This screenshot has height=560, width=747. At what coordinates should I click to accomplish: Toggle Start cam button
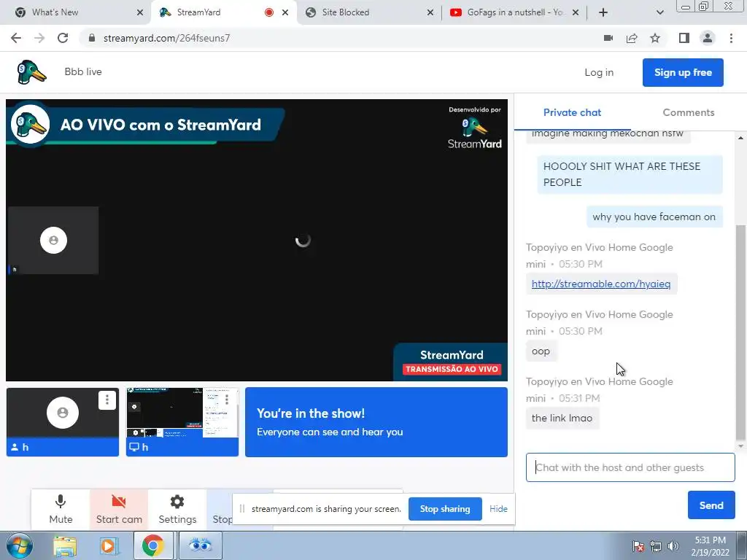click(119, 510)
